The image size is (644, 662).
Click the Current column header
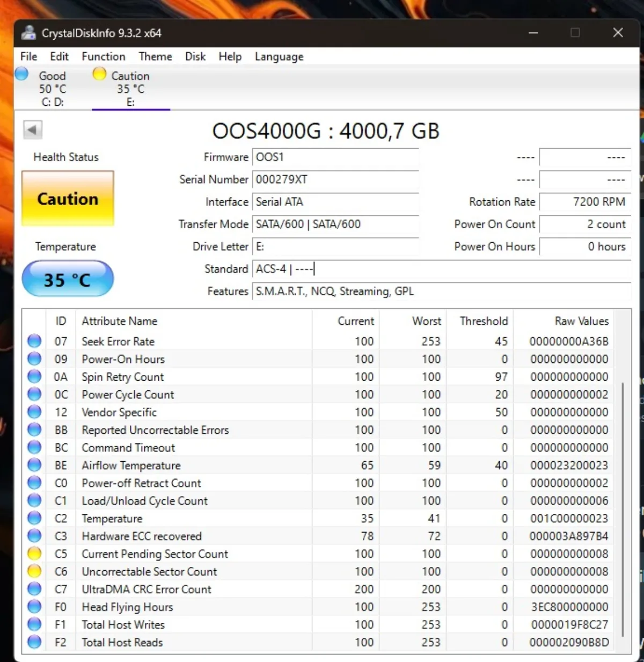click(346, 321)
